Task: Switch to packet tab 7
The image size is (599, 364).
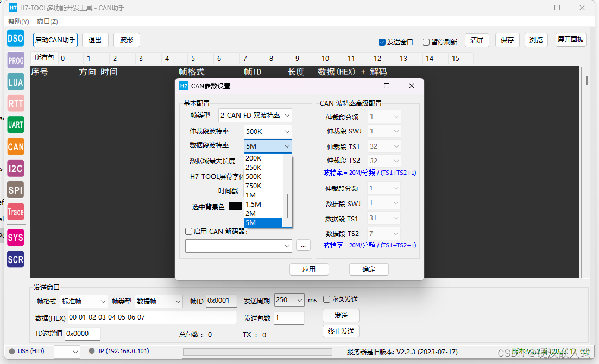Action: (253, 59)
